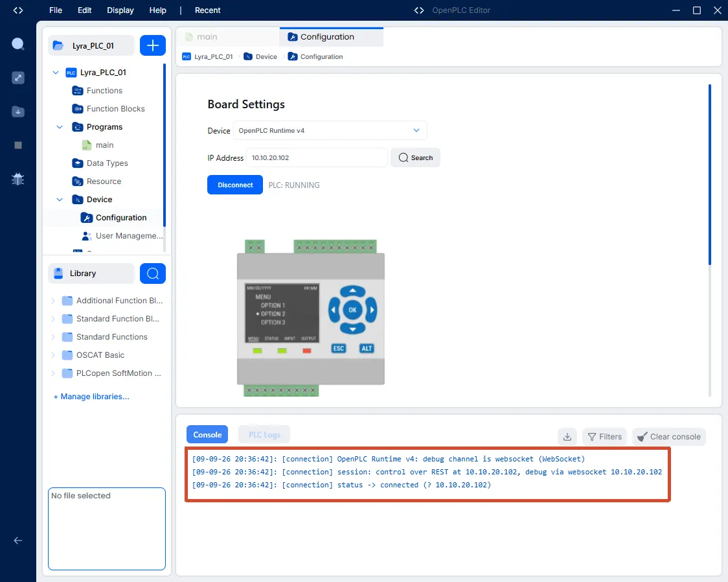Open the Display menu
The image size is (728, 582).
(x=120, y=10)
